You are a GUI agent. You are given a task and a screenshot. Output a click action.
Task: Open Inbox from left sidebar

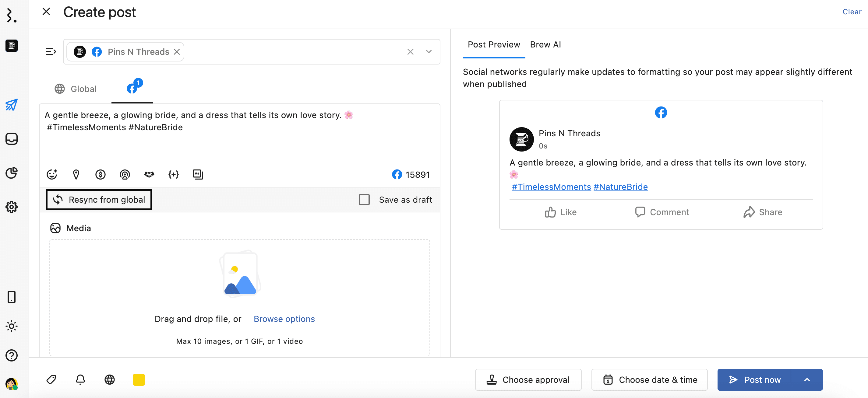[x=12, y=139]
